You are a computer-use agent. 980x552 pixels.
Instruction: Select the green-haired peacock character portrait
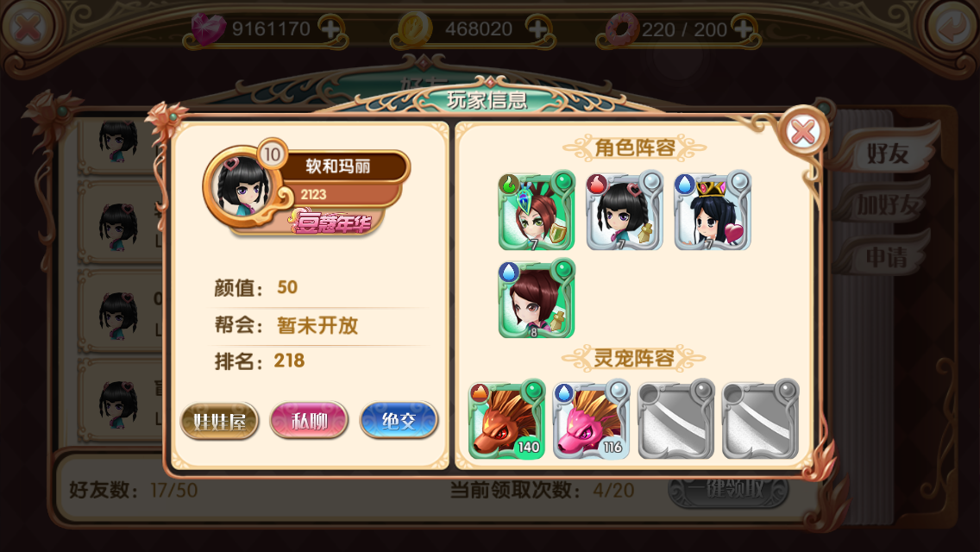537,212
